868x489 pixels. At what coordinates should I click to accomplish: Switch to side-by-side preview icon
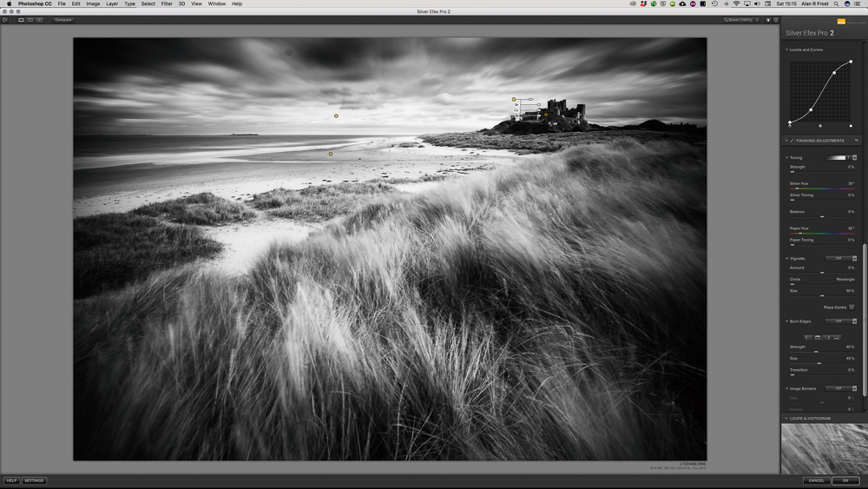click(38, 19)
